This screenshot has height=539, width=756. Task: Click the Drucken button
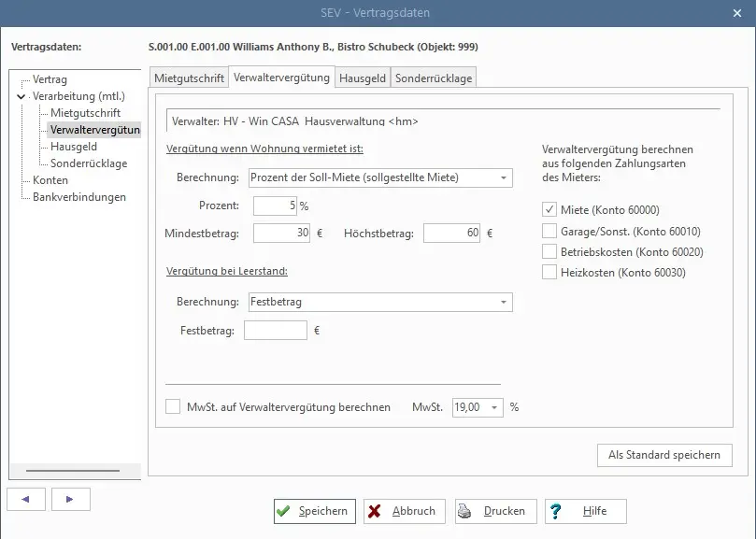(x=495, y=511)
